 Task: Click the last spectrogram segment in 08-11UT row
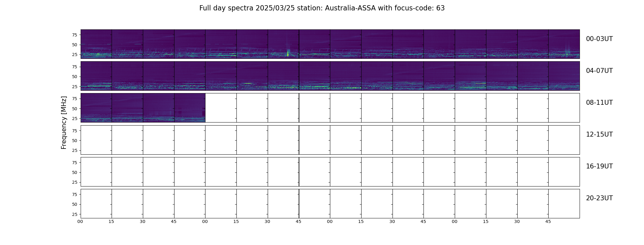click(x=190, y=108)
